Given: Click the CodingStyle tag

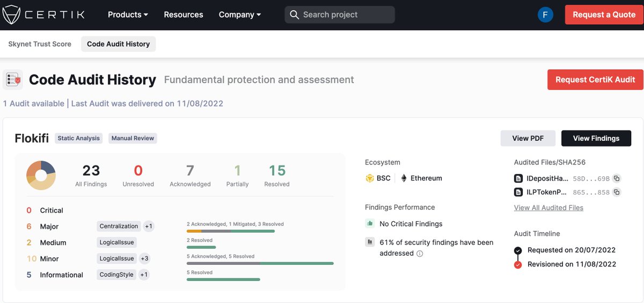Looking at the screenshot, I should coord(116,275).
